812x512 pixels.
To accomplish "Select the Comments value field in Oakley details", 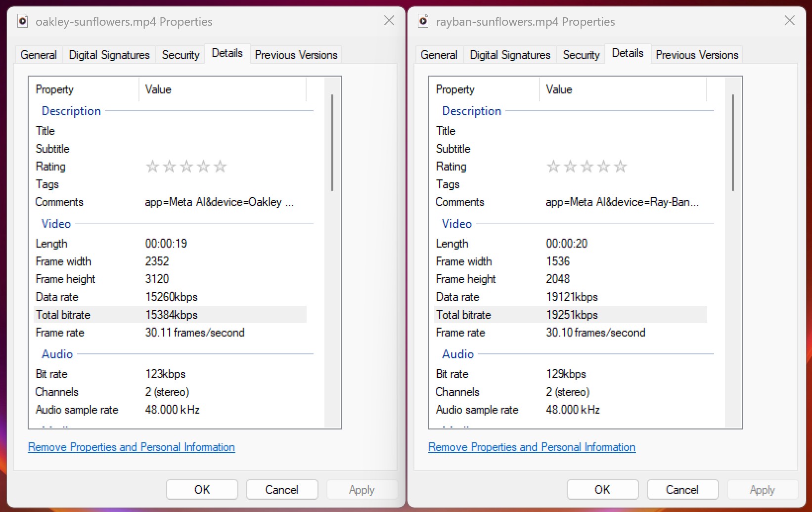I will (x=219, y=202).
